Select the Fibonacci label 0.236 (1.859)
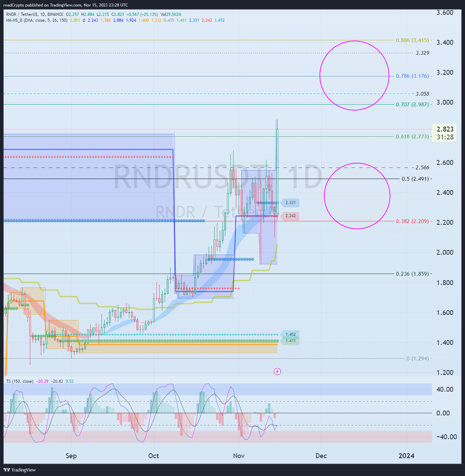The height and width of the screenshot is (476, 465). point(412,274)
